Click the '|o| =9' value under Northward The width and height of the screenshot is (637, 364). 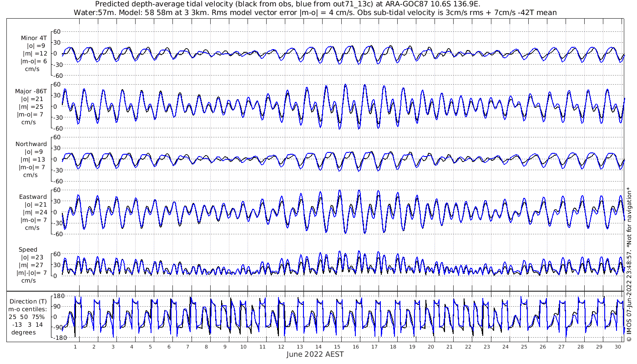coord(34,152)
